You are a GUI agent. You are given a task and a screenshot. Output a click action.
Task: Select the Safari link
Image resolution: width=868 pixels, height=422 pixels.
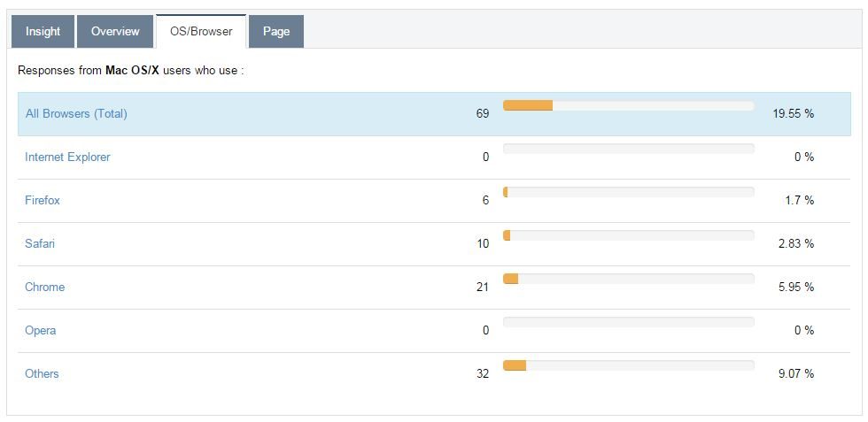coord(40,243)
